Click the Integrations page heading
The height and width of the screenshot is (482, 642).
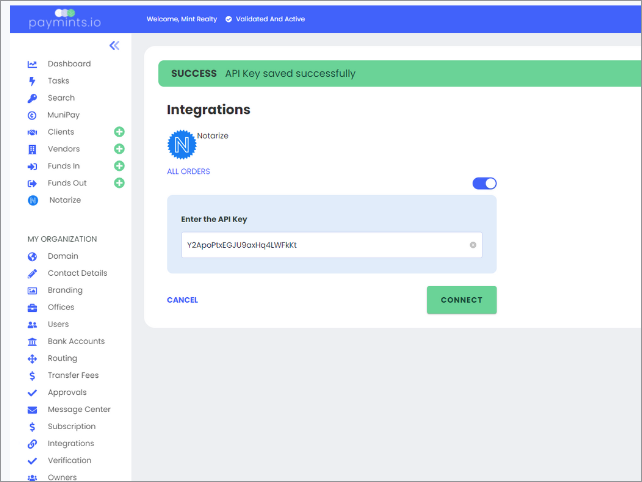[x=208, y=110]
